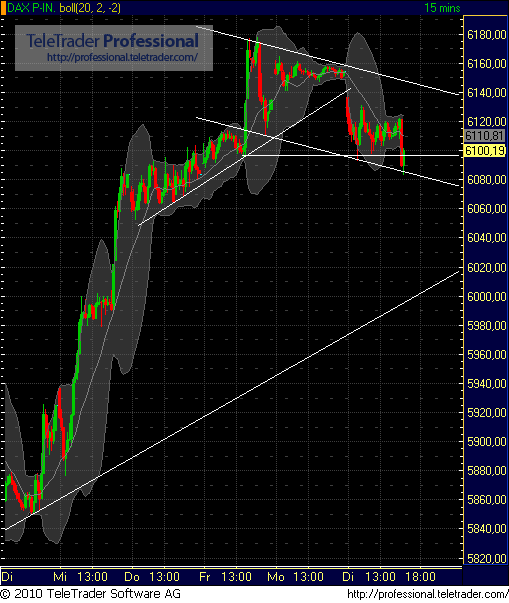Click the 6180,00 price axis label

tap(486, 35)
